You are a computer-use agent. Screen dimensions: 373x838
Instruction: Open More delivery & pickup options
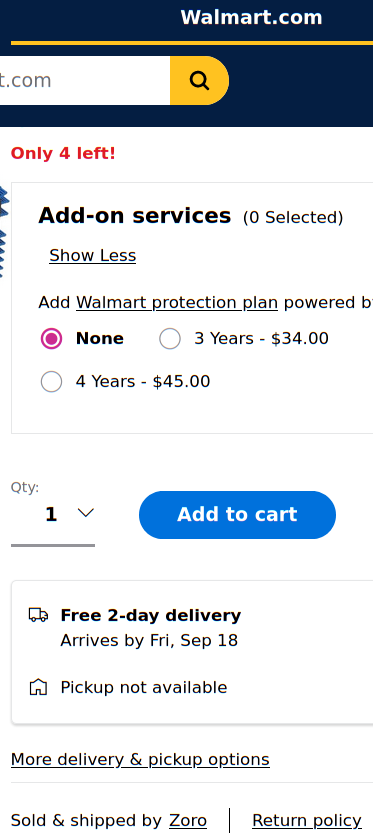[x=140, y=759]
